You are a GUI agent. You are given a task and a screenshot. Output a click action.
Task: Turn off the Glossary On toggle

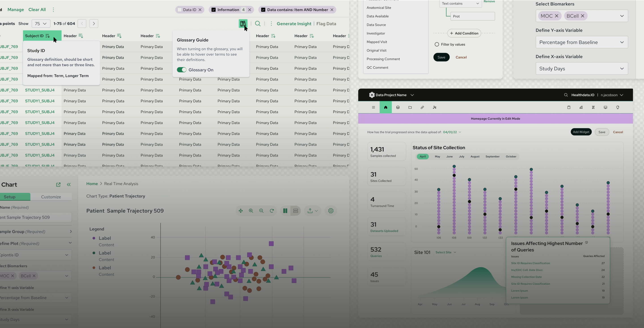tap(182, 70)
